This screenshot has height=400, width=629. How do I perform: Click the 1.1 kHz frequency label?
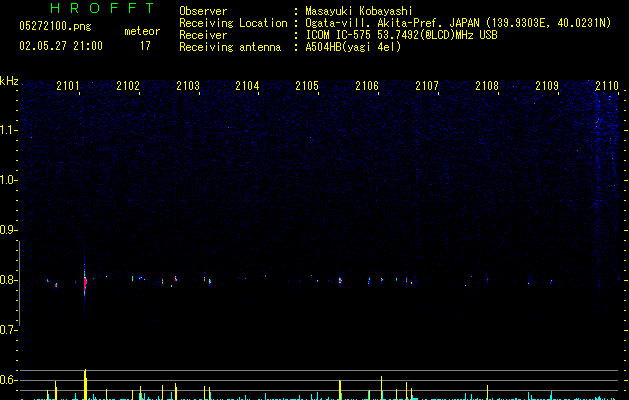click(9, 130)
